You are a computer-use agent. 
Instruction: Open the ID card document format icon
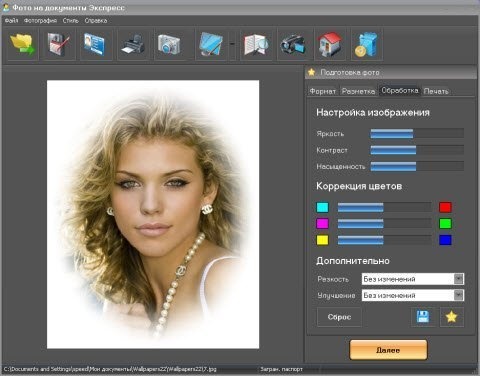[95, 44]
